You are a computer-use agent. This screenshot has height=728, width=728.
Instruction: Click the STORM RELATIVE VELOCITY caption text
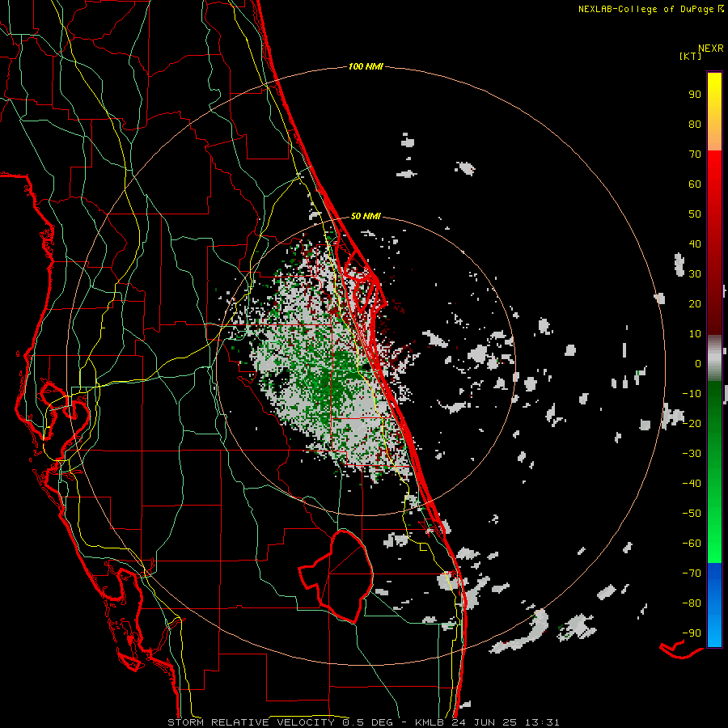[251, 722]
